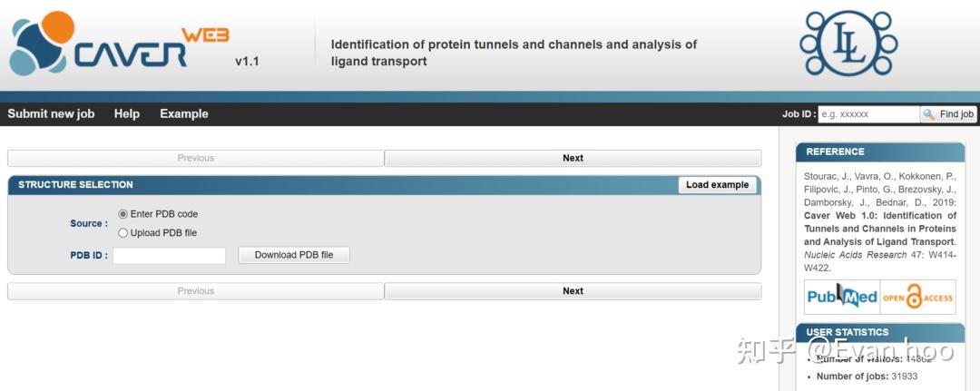Open the Submit new job menu item
Image resolution: width=980 pixels, height=391 pixels.
click(51, 114)
